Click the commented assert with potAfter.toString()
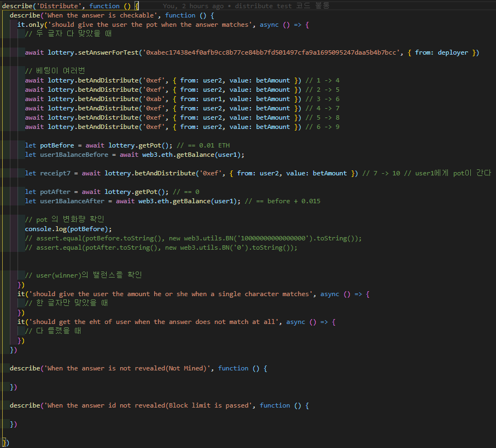The image size is (496, 448). coord(161,247)
